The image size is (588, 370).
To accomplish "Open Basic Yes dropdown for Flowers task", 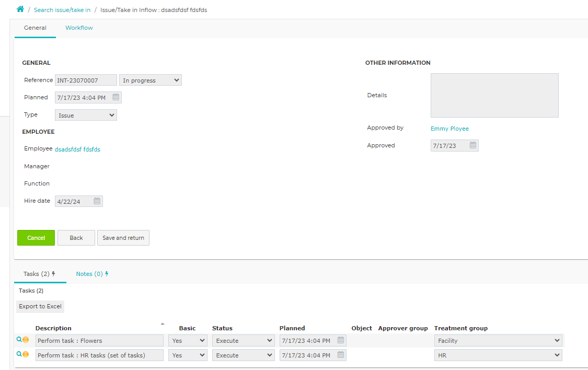I will tap(188, 340).
